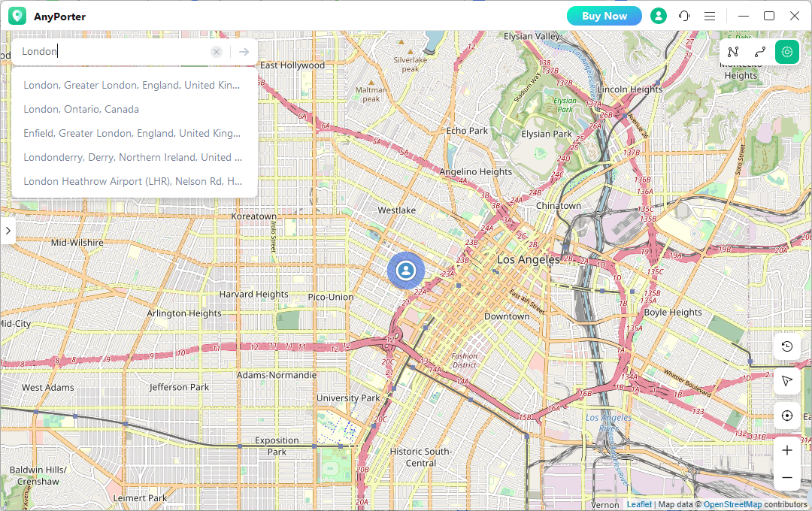Activate teleport mode icon
Image resolution: width=812 pixels, height=511 pixels.
click(x=787, y=52)
